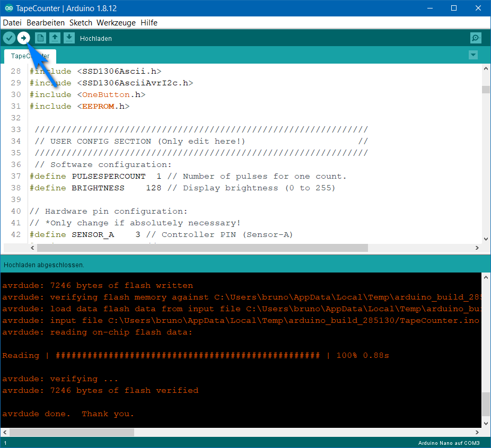Open the Datei menu
The image size is (491, 448).
coord(12,23)
